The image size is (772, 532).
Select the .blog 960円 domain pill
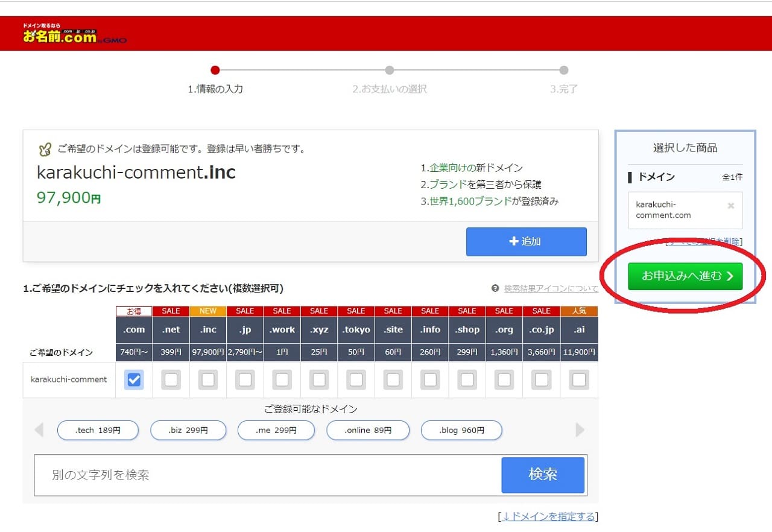point(461,430)
